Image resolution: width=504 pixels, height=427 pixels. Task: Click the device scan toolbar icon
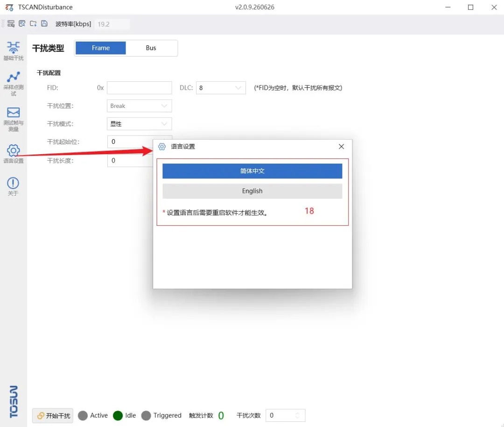(x=11, y=24)
